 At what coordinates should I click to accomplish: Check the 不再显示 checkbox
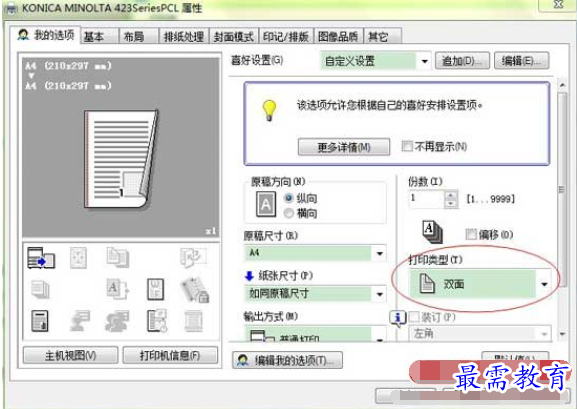[407, 146]
